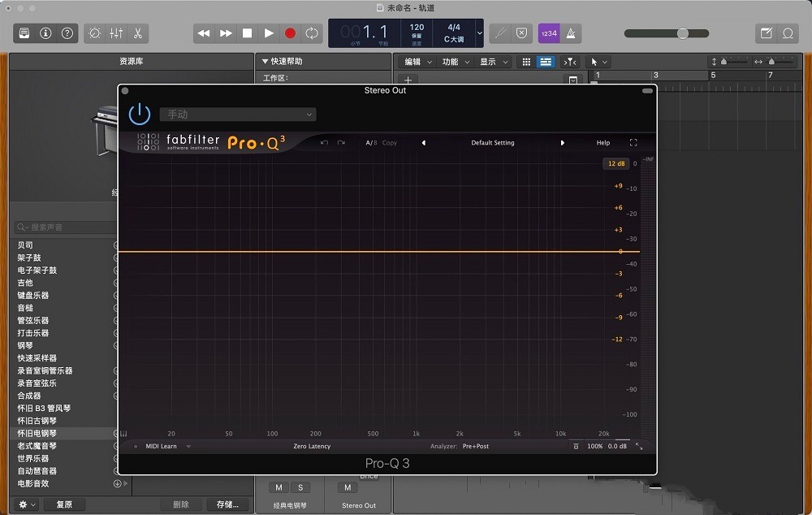
Task: Open the Note Pads button
Action: (766, 33)
